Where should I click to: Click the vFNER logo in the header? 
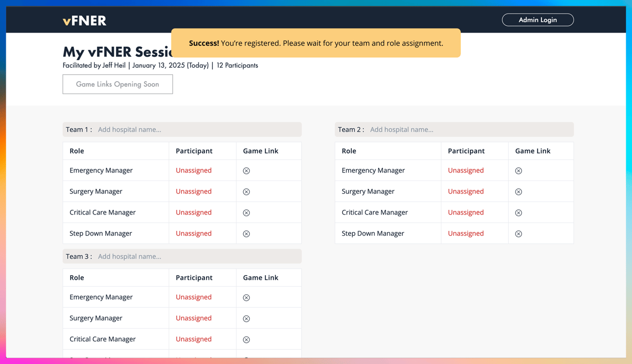pyautogui.click(x=84, y=21)
